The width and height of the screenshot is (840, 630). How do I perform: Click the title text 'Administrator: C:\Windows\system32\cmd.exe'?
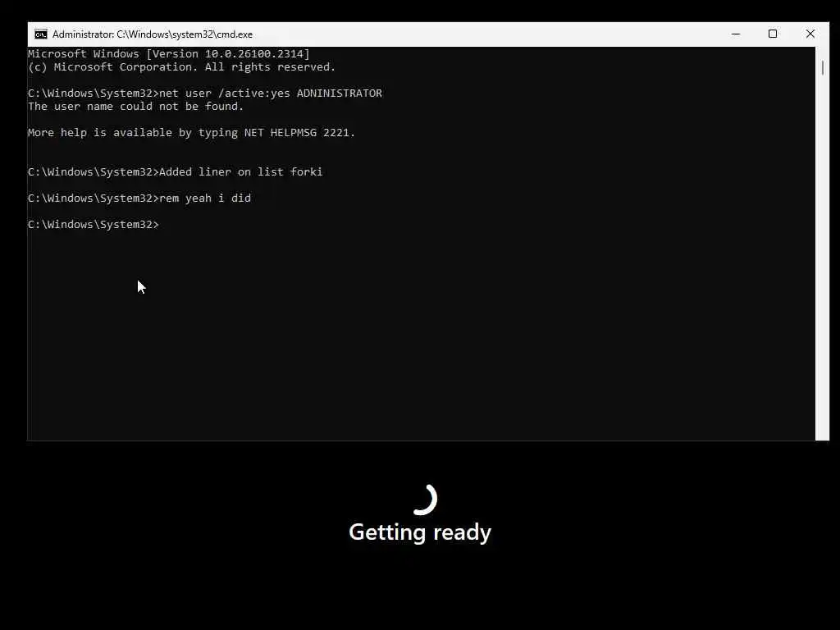(152, 34)
